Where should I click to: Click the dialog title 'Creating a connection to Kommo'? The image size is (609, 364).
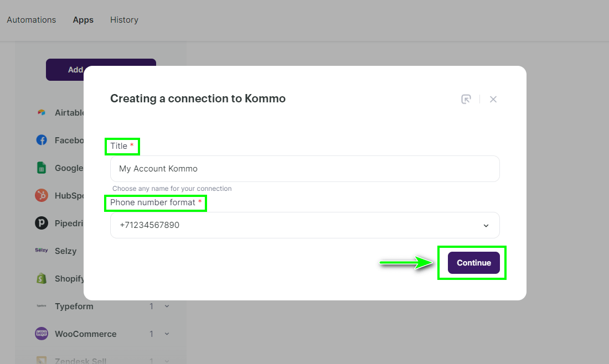click(198, 98)
